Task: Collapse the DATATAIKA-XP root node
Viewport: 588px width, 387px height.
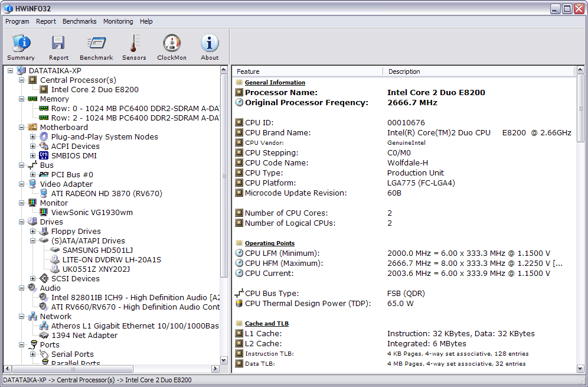Action: (x=10, y=70)
